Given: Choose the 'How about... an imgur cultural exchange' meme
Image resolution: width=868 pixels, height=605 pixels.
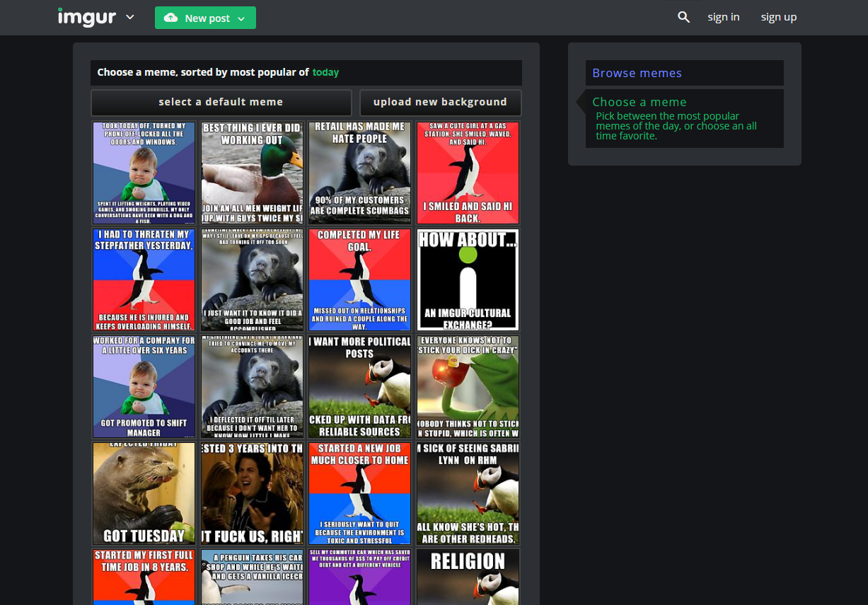Looking at the screenshot, I should 468,280.
